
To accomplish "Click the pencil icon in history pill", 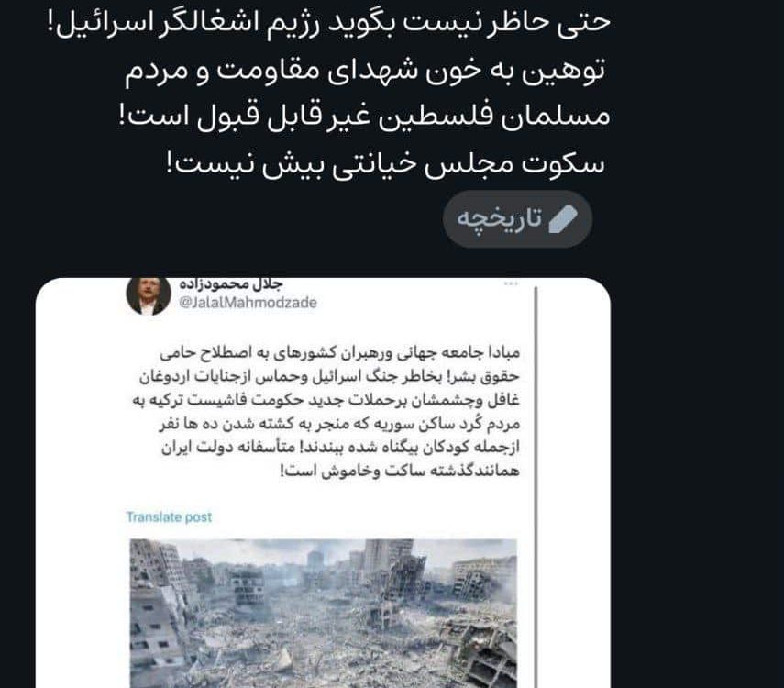I will coord(563,218).
